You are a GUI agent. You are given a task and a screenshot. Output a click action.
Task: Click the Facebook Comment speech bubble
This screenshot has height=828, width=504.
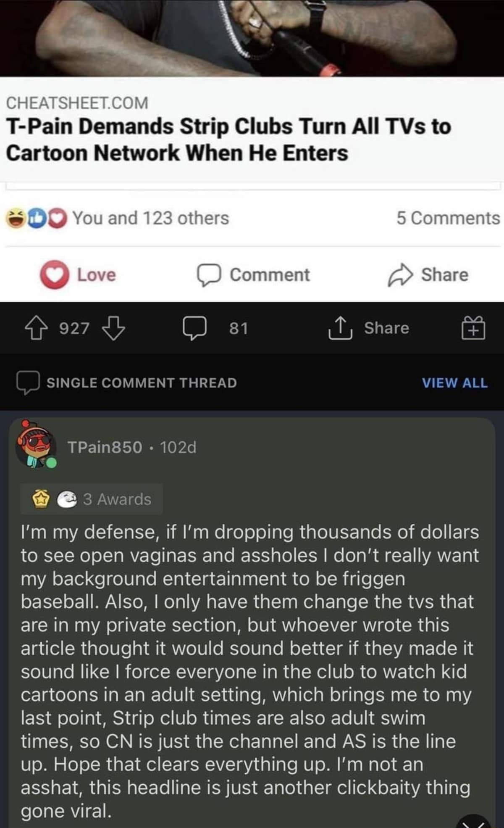pos(209,275)
